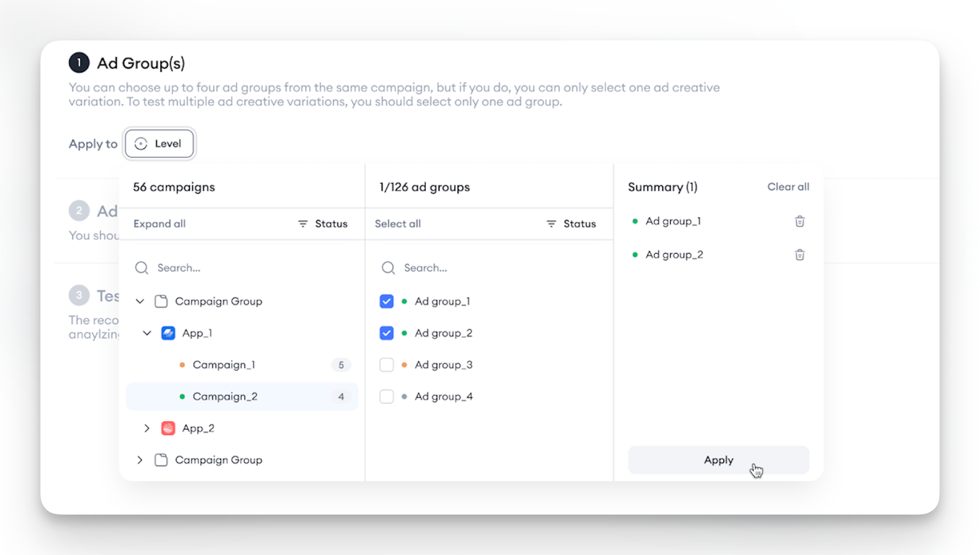Image resolution: width=980 pixels, height=555 pixels.
Task: Click the Apply button
Action: coord(718,460)
